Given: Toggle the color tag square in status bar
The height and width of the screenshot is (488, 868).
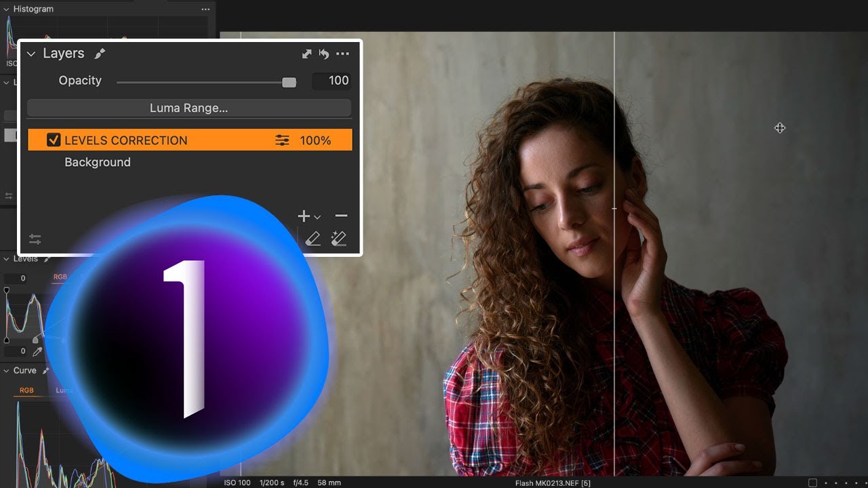Looking at the screenshot, I should tap(812, 483).
